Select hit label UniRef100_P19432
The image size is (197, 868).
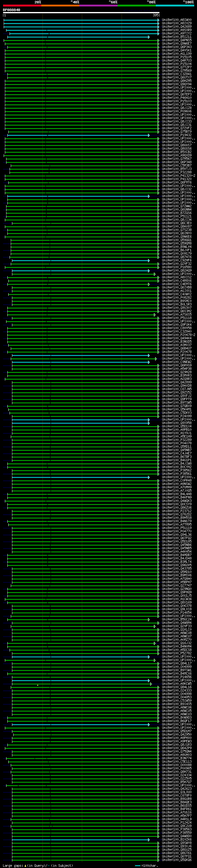pyautogui.click(x=177, y=135)
